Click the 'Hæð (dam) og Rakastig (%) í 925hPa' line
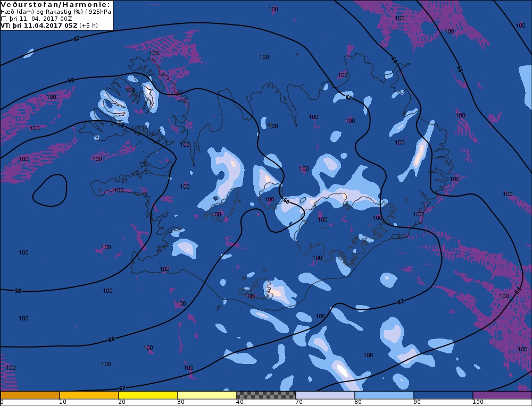The image size is (532, 406). (x=56, y=12)
